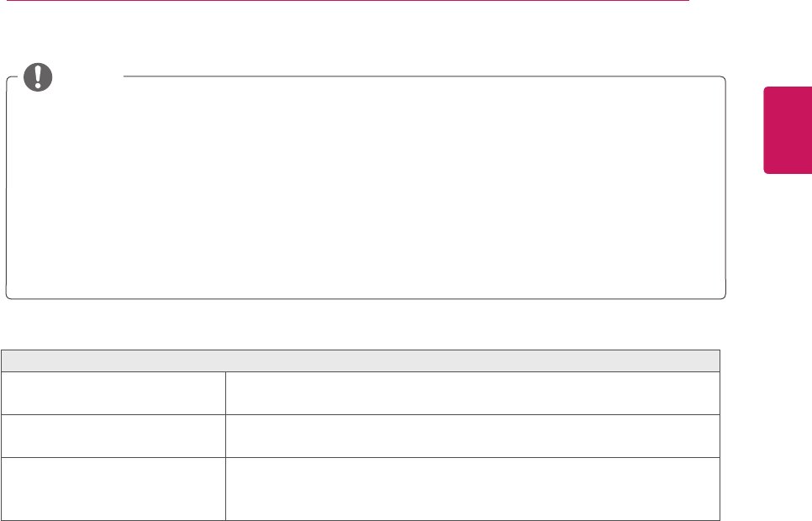Click blank space between note box and table

click(361, 324)
